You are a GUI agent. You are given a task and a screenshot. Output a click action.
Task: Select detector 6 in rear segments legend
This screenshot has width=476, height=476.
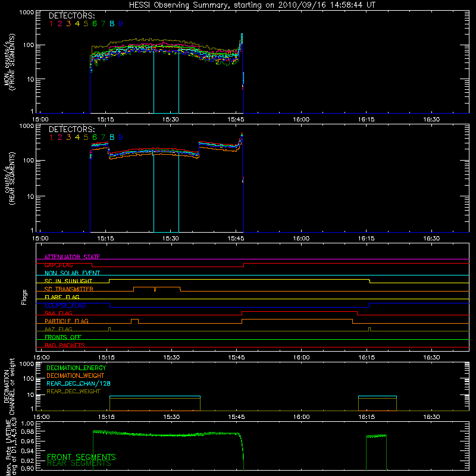click(x=95, y=137)
